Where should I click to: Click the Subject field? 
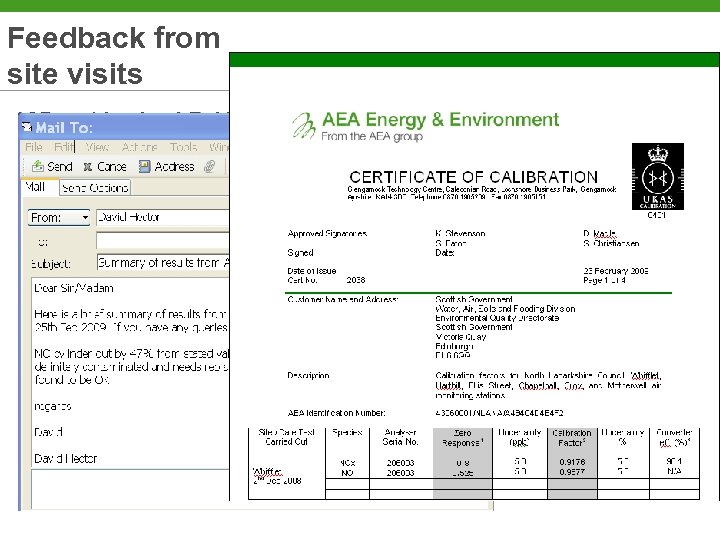(x=163, y=263)
